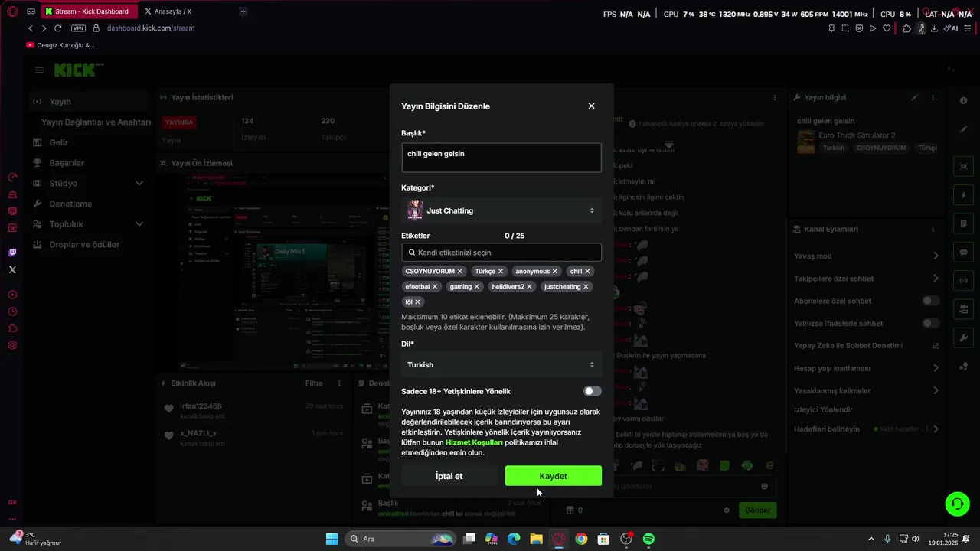Open the hamburger menu beside Kick logo
980x551 pixels.
[x=39, y=70]
